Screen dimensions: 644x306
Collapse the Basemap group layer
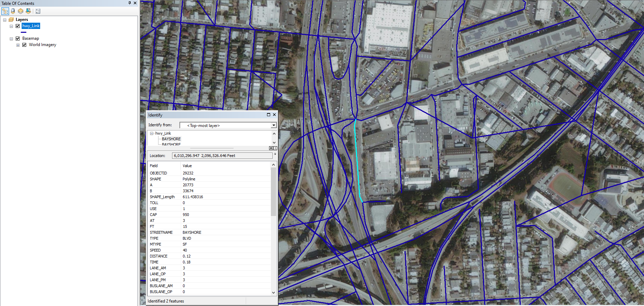11,39
